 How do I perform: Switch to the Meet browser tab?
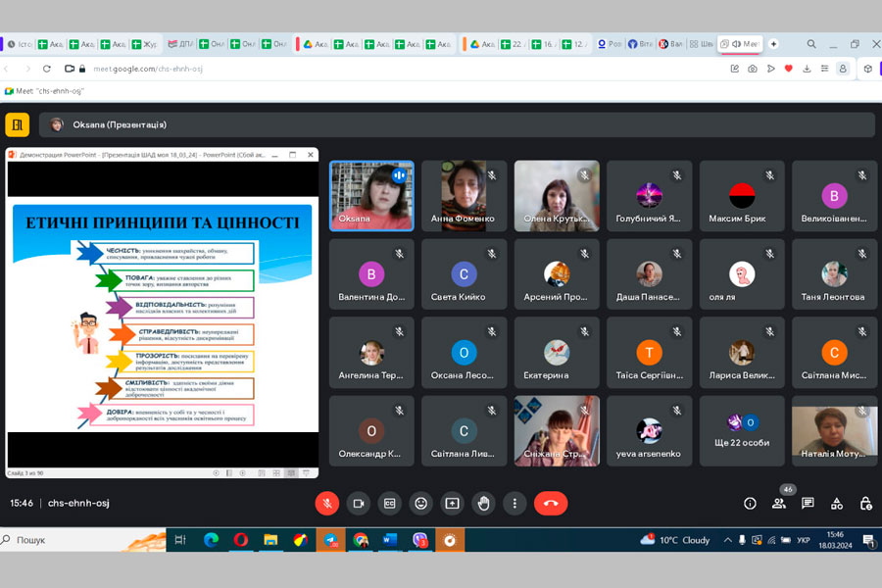[740, 44]
